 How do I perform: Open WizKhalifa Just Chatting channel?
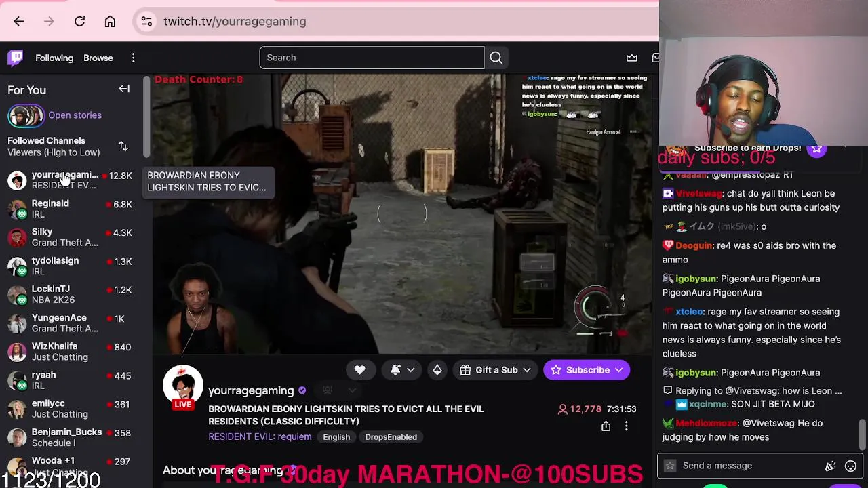click(71, 352)
